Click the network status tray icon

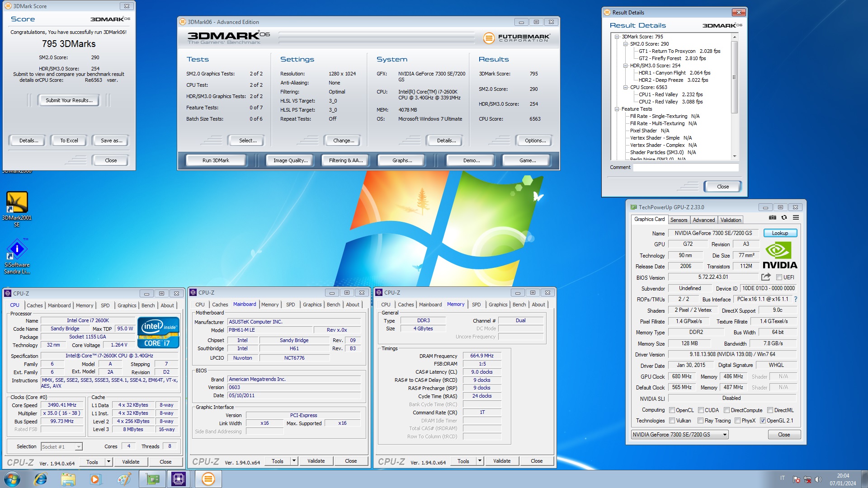pyautogui.click(x=807, y=479)
